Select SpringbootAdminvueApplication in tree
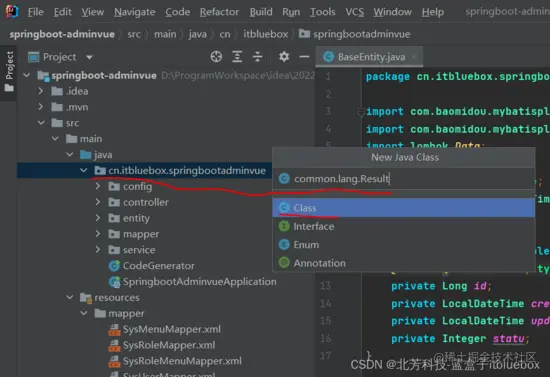The width and height of the screenshot is (550, 377). point(200,282)
